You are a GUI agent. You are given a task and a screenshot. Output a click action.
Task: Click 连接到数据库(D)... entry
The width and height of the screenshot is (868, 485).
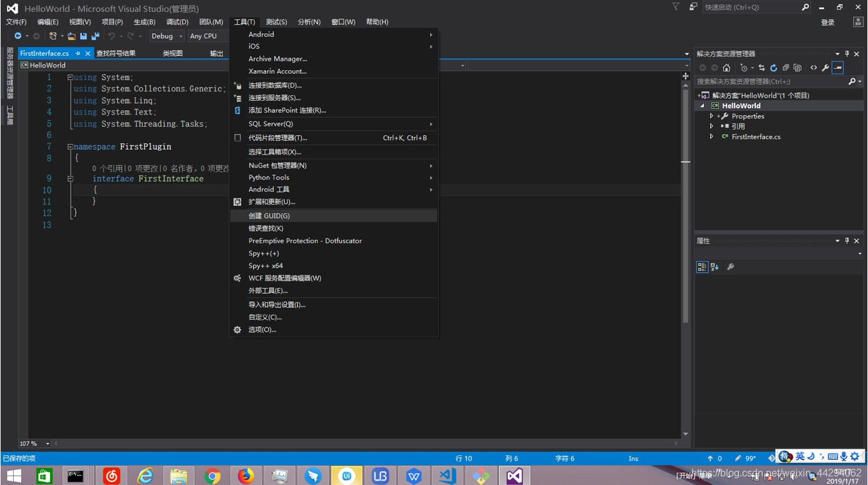334,86
